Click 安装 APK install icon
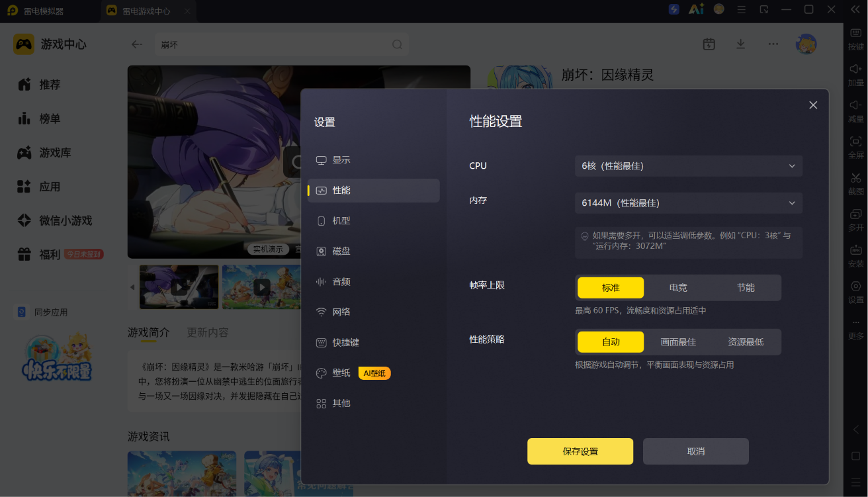The width and height of the screenshot is (868, 497). pyautogui.click(x=856, y=250)
